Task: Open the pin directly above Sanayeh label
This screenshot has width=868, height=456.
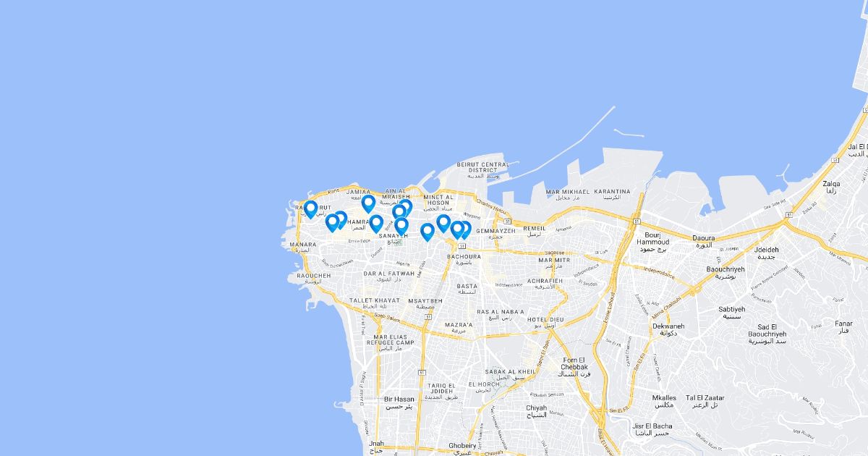Action: click(401, 226)
